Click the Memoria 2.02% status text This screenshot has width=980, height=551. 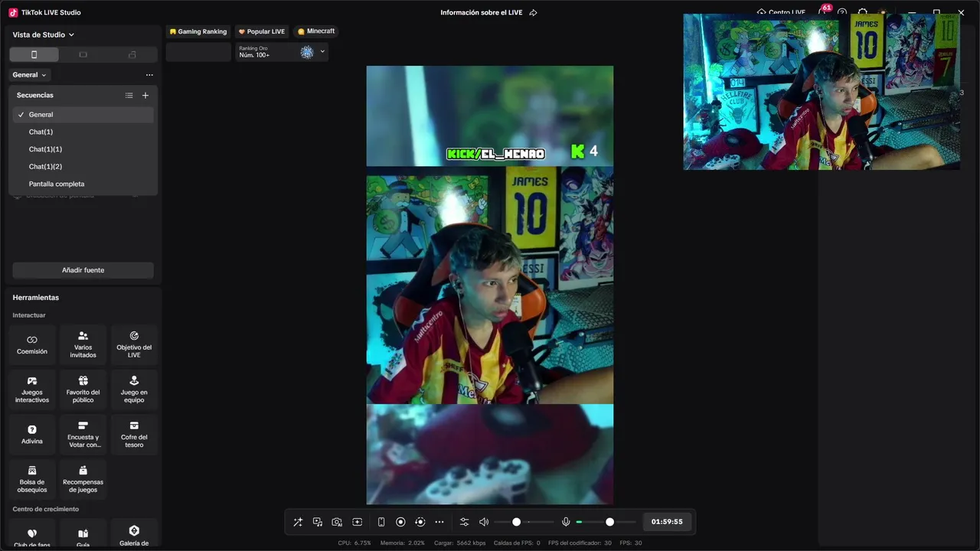click(x=402, y=543)
